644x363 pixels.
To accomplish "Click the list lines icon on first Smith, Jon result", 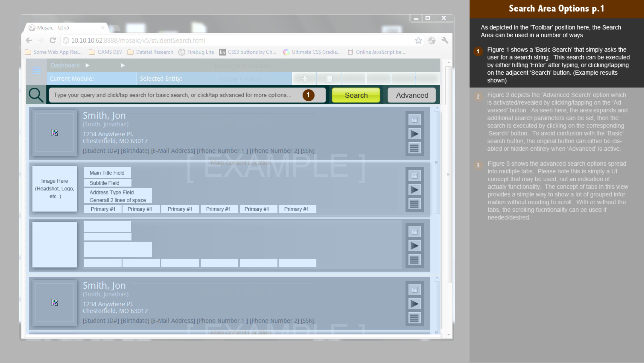I will pos(414,148).
